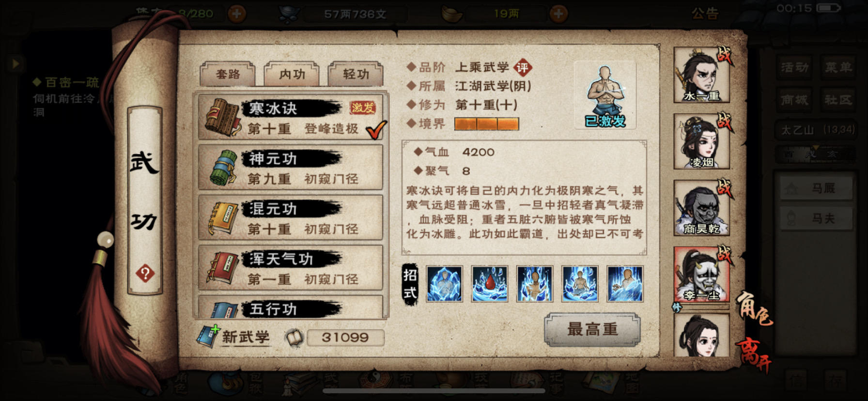The width and height of the screenshot is (868, 401).
Task: Click the 评 rating badge icon
Action: [x=522, y=68]
